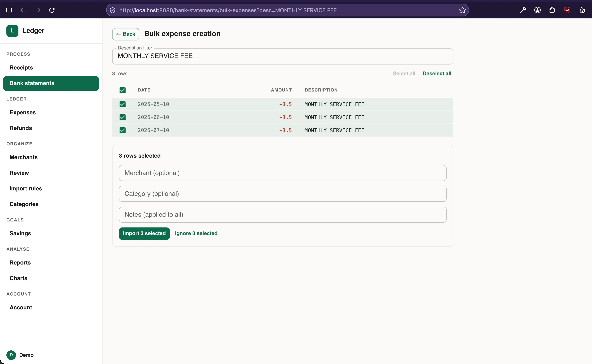Image resolution: width=592 pixels, height=364 pixels.
Task: Uncheck the 2026-07-10 row checkbox
Action: pyautogui.click(x=123, y=130)
